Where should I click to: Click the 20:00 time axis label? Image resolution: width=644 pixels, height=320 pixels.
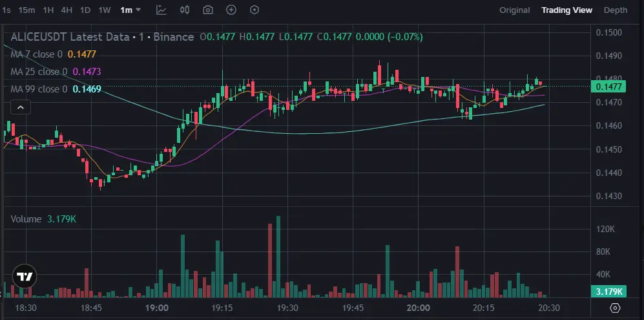point(419,308)
